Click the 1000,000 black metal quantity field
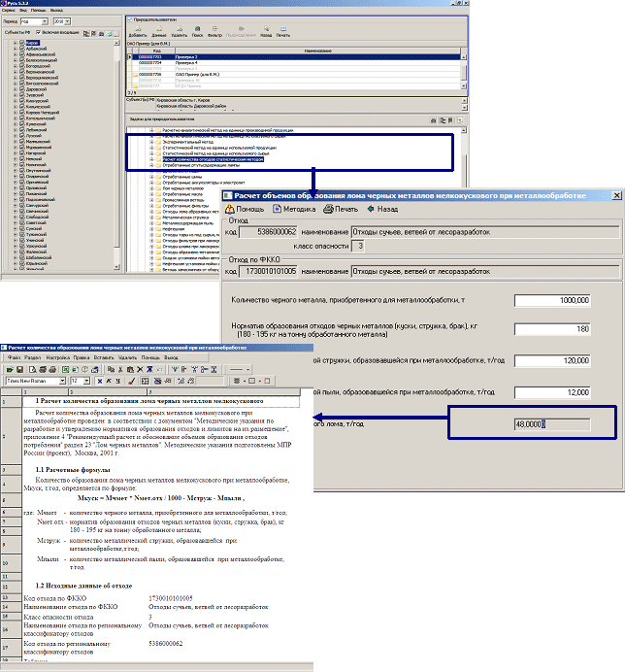This screenshot has width=625, height=672. click(551, 299)
